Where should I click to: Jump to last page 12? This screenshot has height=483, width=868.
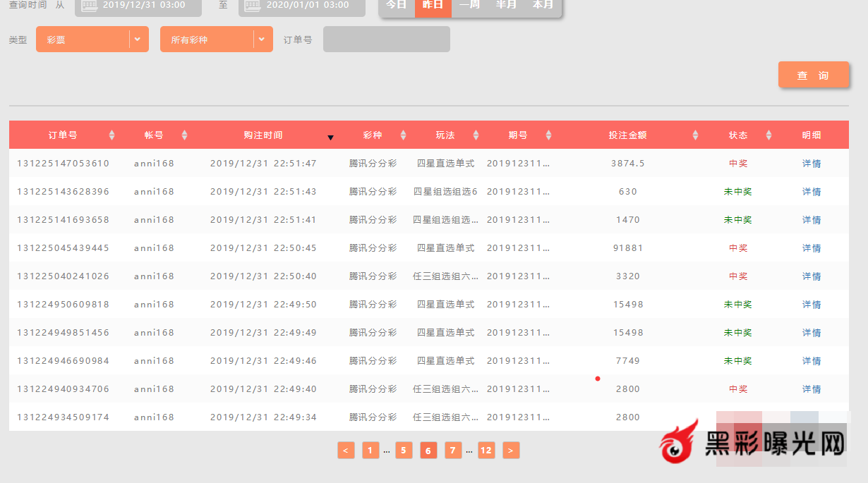click(x=486, y=451)
